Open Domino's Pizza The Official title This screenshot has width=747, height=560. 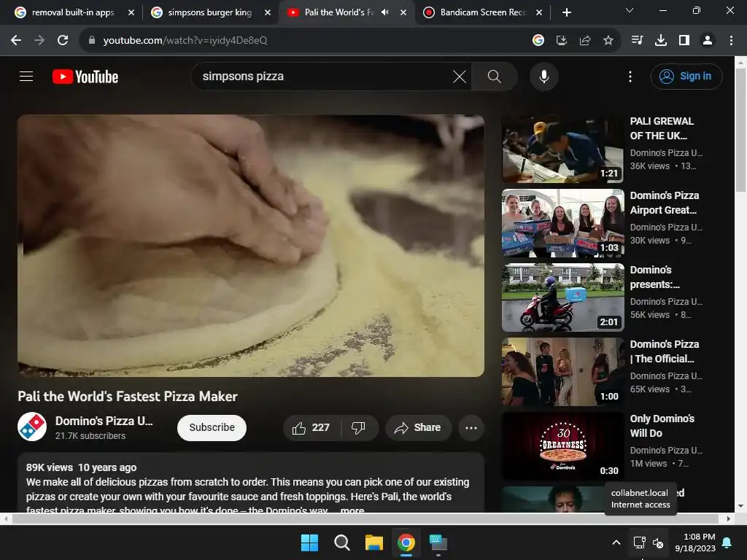coord(665,351)
